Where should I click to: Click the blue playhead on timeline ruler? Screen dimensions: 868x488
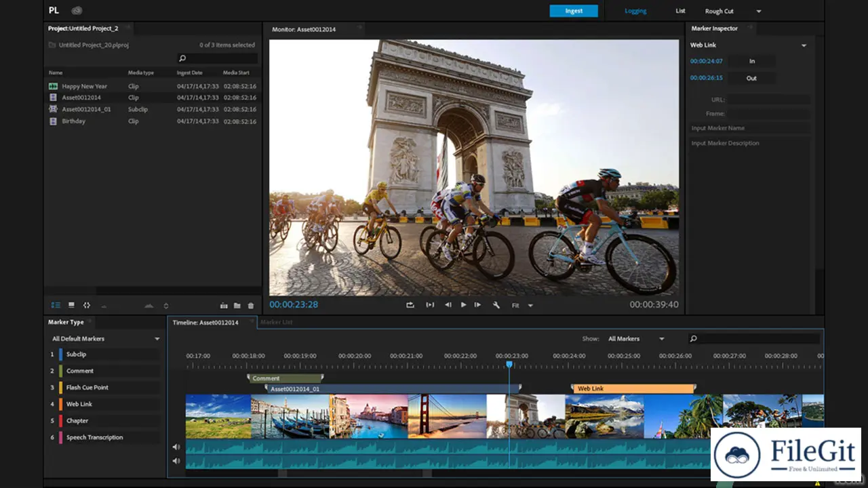[x=509, y=365]
